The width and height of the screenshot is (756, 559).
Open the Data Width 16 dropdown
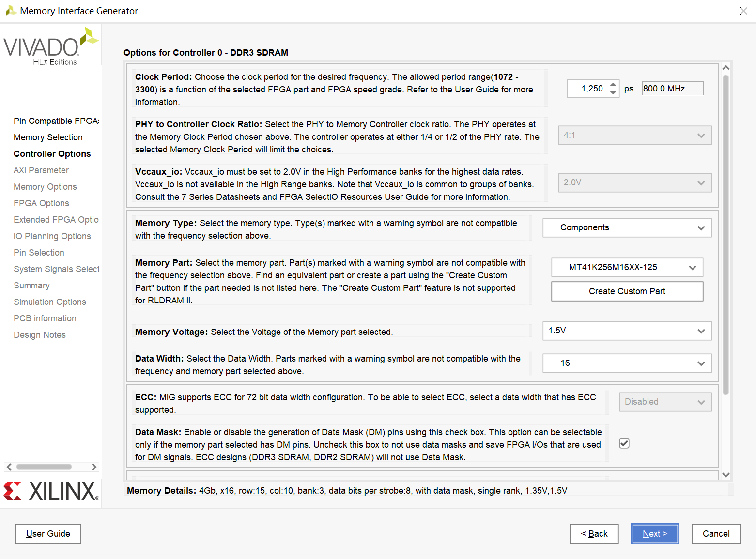[x=627, y=363]
